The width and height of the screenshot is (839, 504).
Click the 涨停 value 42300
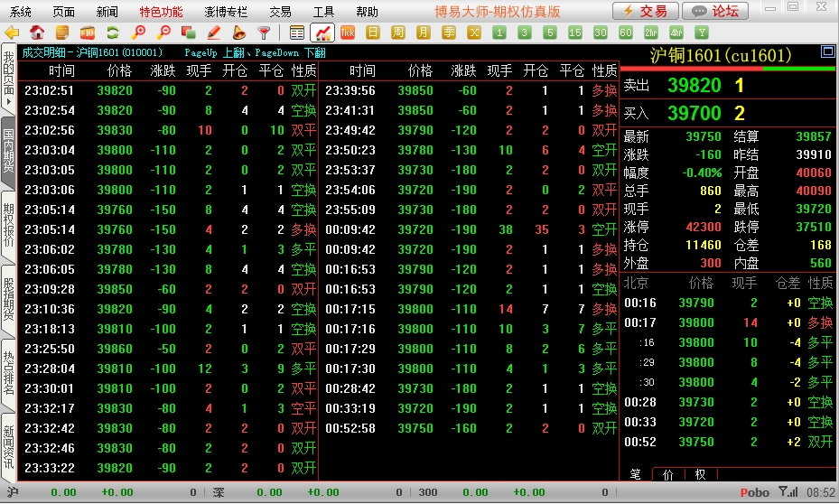[704, 227]
